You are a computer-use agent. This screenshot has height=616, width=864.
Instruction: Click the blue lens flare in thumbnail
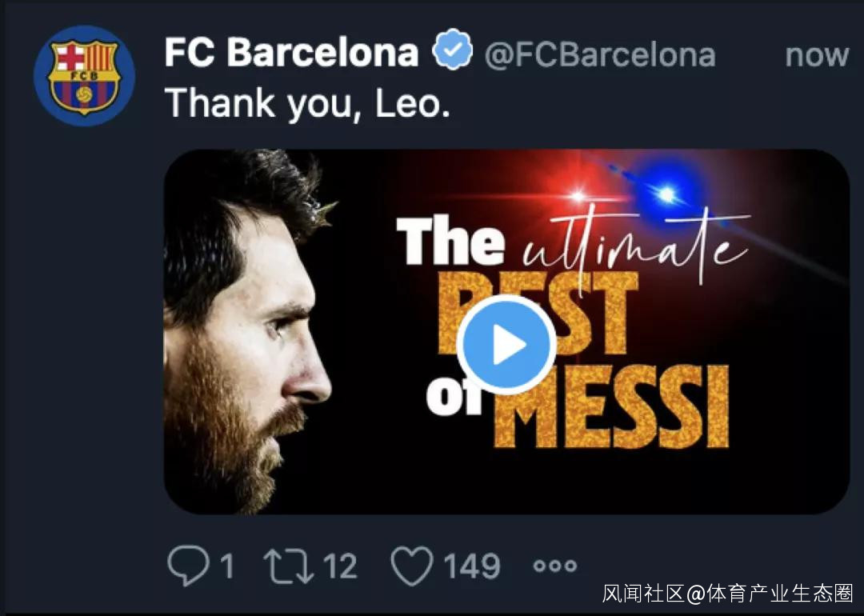pos(666,194)
